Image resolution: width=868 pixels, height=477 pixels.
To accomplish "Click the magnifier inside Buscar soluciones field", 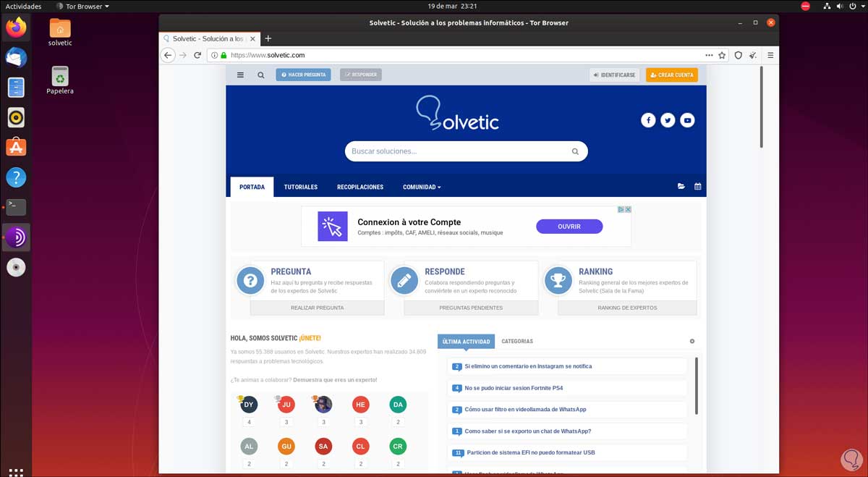I will click(x=575, y=151).
